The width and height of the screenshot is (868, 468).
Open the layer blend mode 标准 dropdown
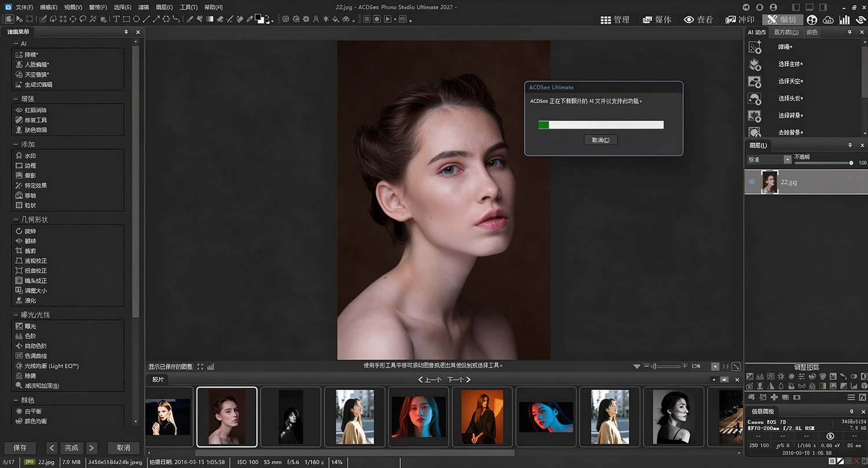tap(769, 159)
